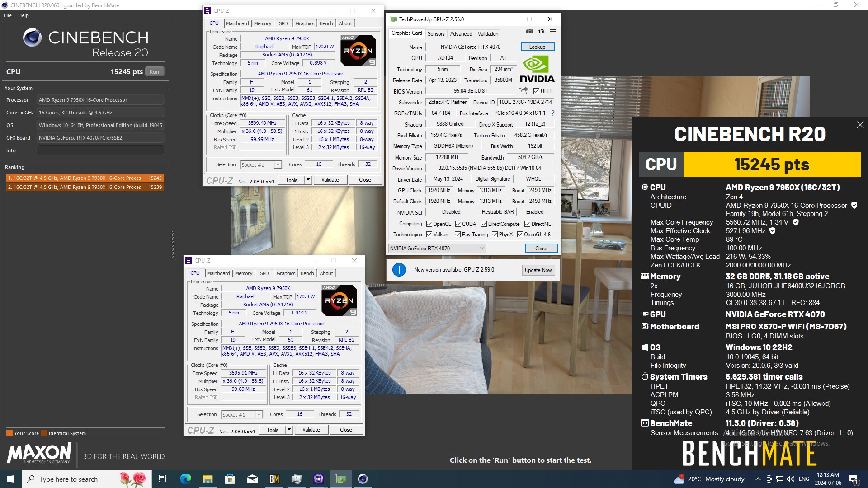Click the GPU-Z refresh icon
Image resolution: width=868 pixels, height=488 pixels.
point(541,32)
